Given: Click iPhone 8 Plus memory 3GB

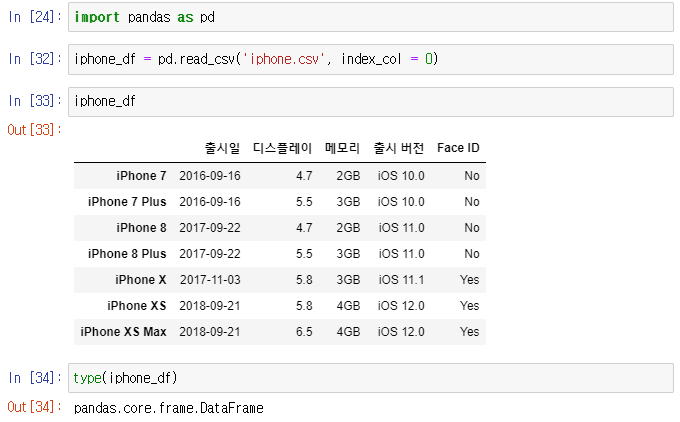Looking at the screenshot, I should click(348, 254).
